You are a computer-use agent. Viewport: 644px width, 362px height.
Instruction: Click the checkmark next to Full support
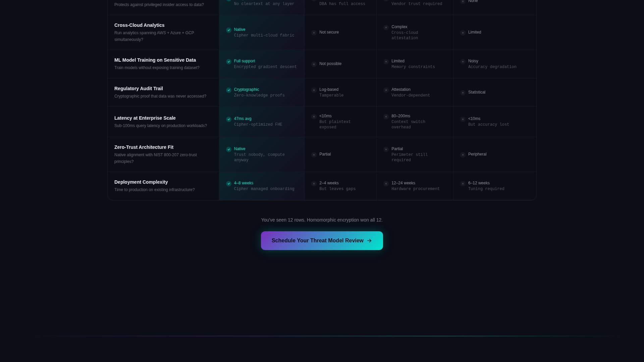tap(229, 62)
